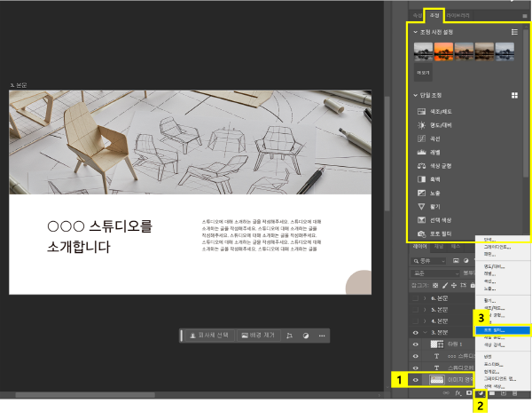Create a new layer with the plus icon
Viewport: 532px width, 419px height.
point(504,393)
